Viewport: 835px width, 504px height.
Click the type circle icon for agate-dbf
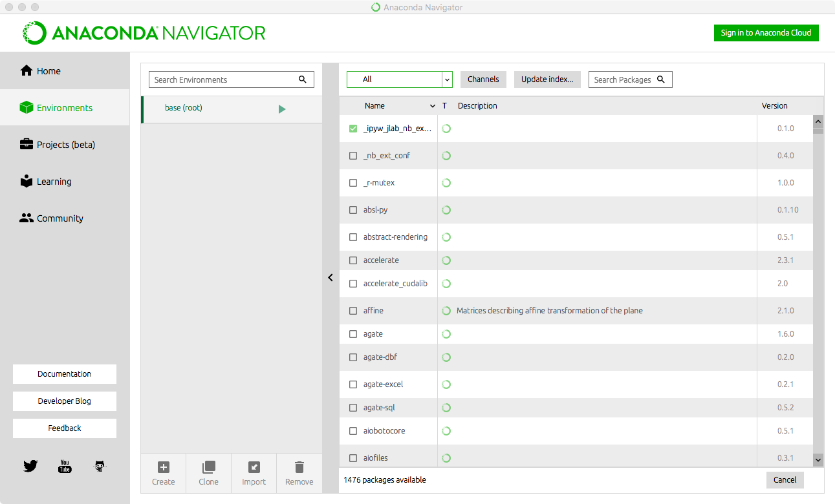pyautogui.click(x=446, y=357)
